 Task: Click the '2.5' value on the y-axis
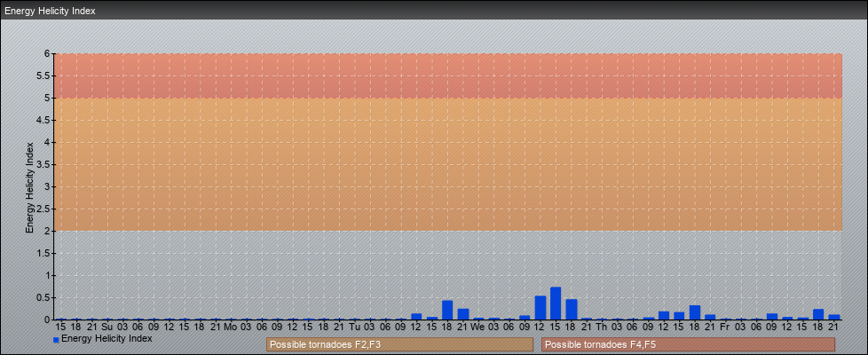44,209
